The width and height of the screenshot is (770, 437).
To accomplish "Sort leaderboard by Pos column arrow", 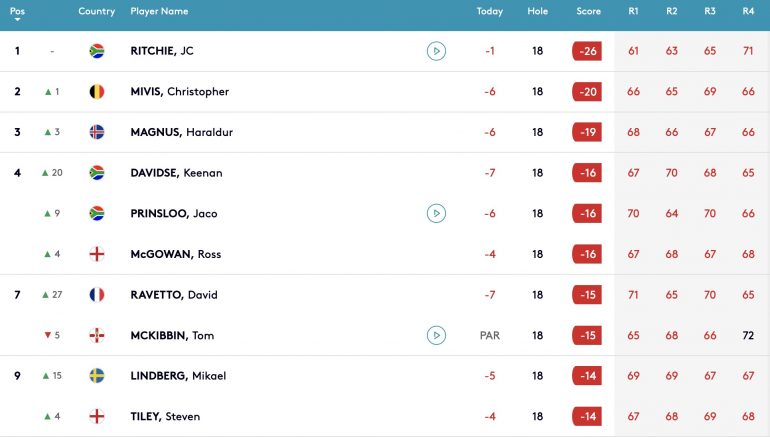I will pos(17,19).
